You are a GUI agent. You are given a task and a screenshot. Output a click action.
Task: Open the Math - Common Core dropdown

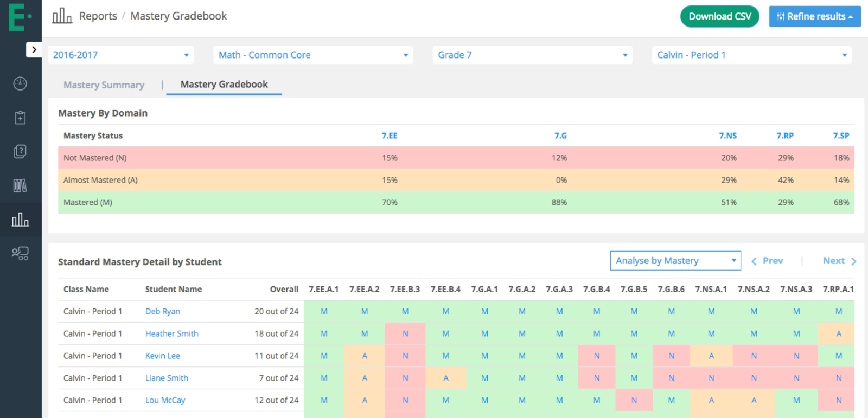pos(313,55)
